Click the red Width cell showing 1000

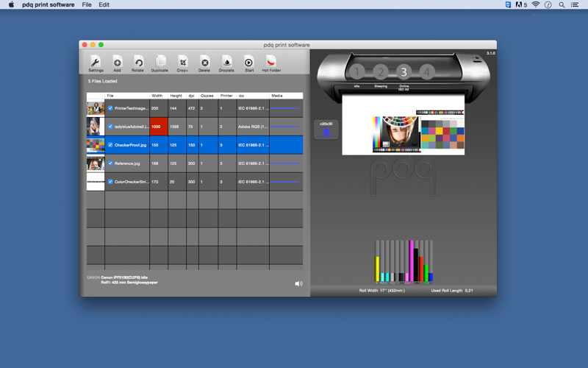click(x=159, y=127)
